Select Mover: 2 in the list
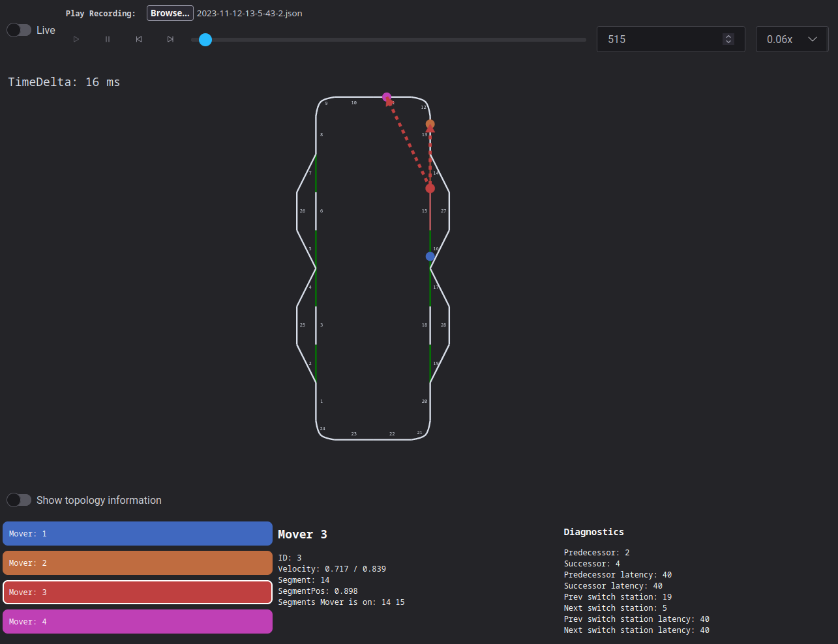 [x=138, y=563]
